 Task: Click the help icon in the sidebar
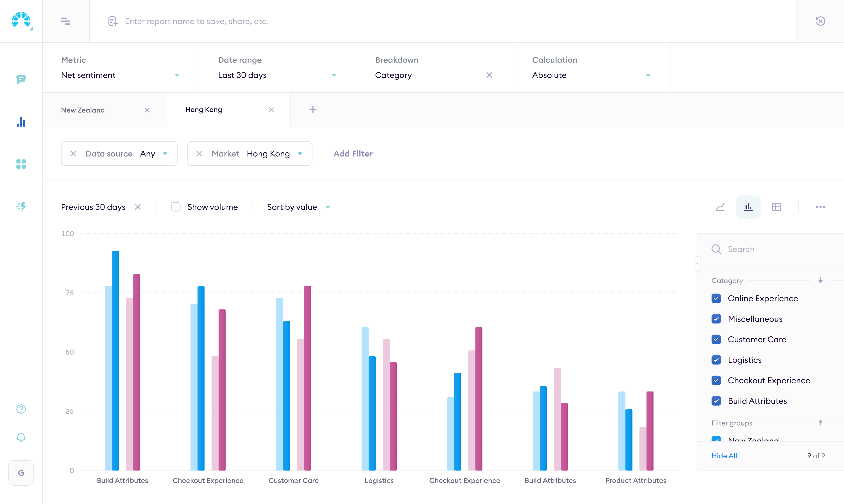21,409
